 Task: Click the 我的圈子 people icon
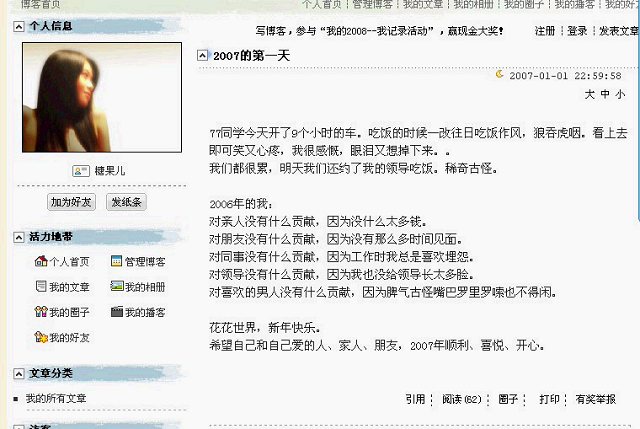click(41, 312)
